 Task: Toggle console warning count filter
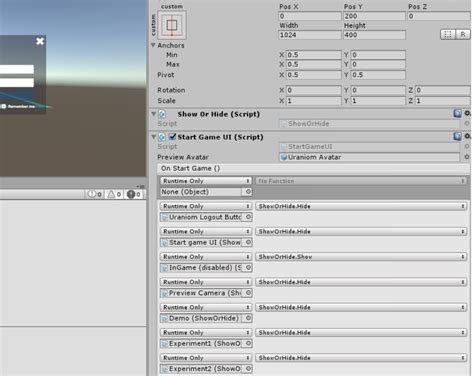point(114,194)
